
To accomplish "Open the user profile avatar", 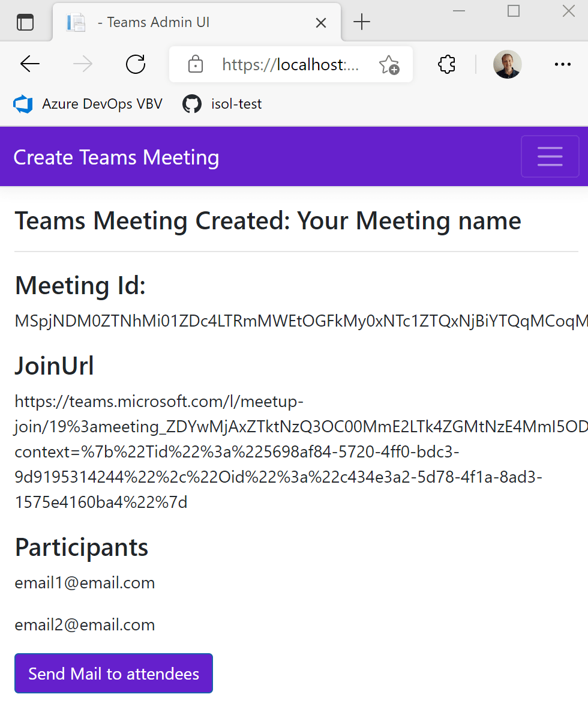I will click(x=507, y=64).
